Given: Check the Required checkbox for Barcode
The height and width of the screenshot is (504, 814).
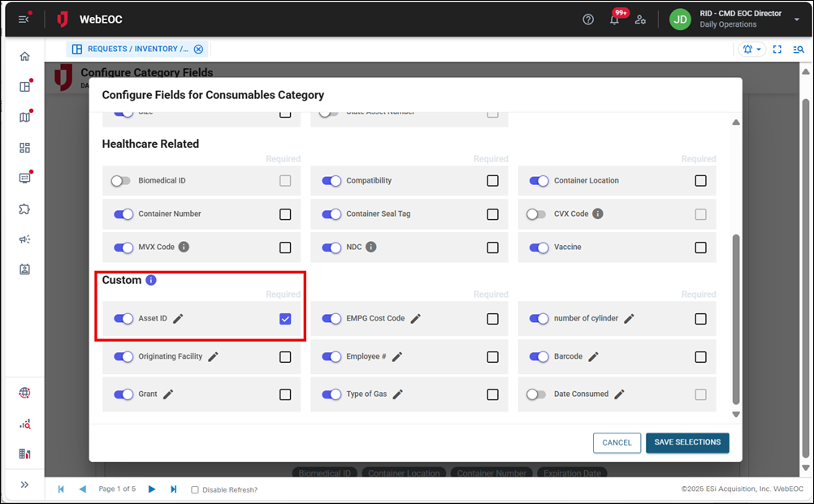Looking at the screenshot, I should [x=700, y=356].
